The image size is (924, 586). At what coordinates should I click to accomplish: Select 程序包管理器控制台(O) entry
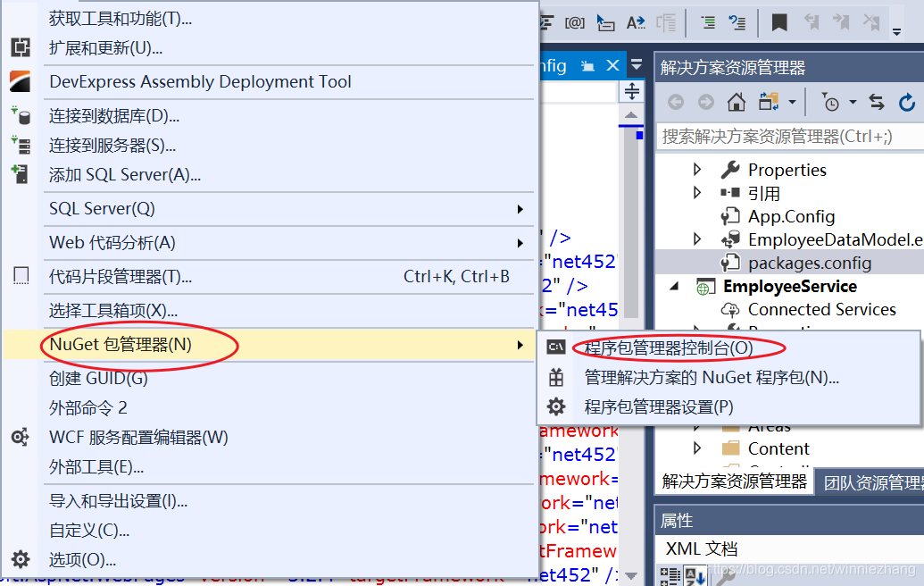(728, 347)
